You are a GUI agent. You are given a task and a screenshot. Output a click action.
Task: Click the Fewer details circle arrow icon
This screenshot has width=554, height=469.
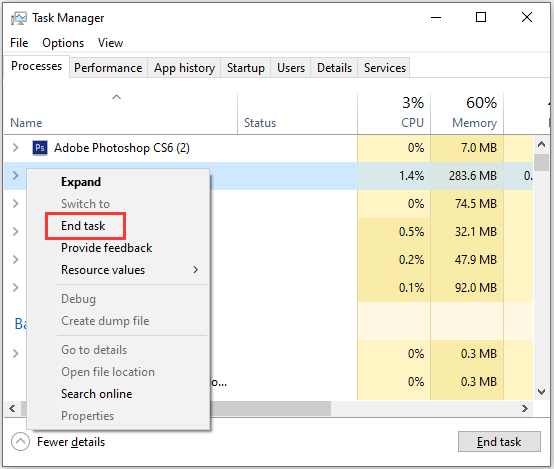[20, 442]
